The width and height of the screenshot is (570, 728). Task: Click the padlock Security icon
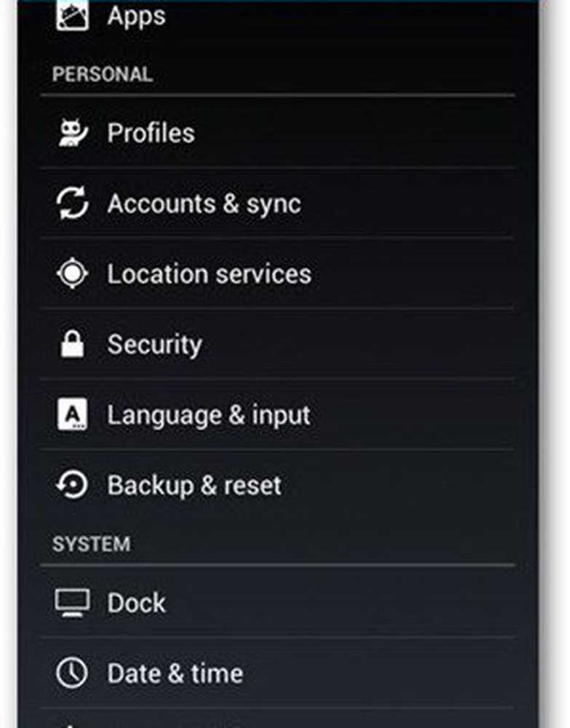click(73, 344)
